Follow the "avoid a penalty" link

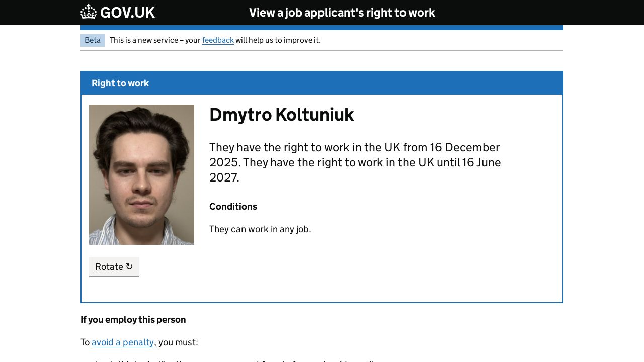pos(123,342)
